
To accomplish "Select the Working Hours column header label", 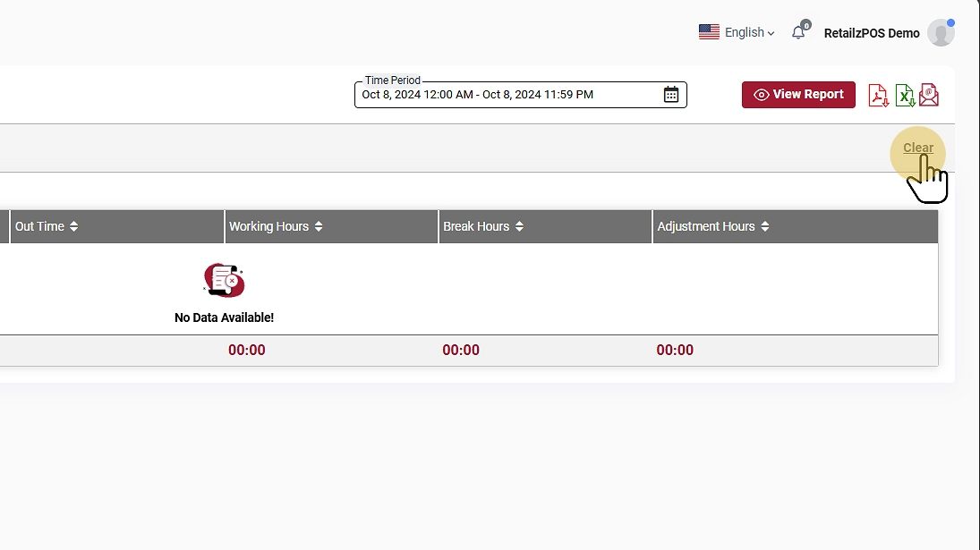I will click(268, 227).
